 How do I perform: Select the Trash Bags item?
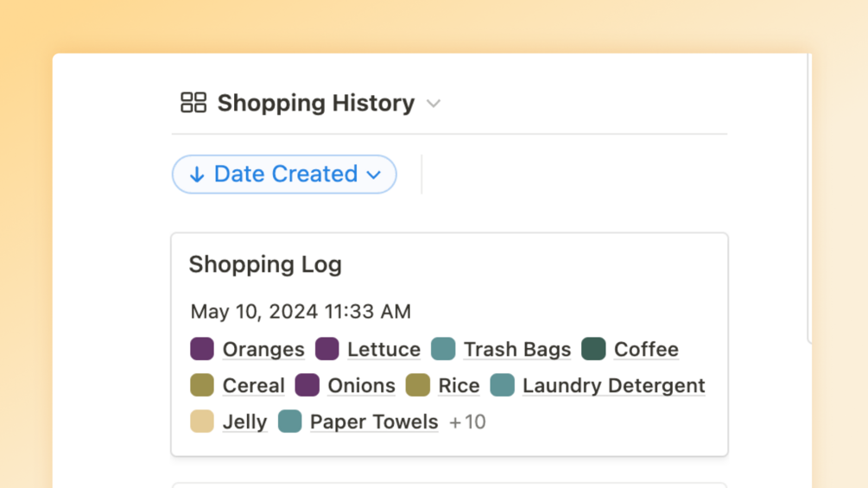pyautogui.click(x=516, y=349)
